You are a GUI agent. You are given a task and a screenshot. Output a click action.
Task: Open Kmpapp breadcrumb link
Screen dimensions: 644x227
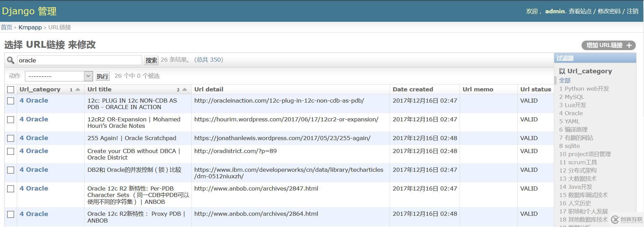(30, 27)
